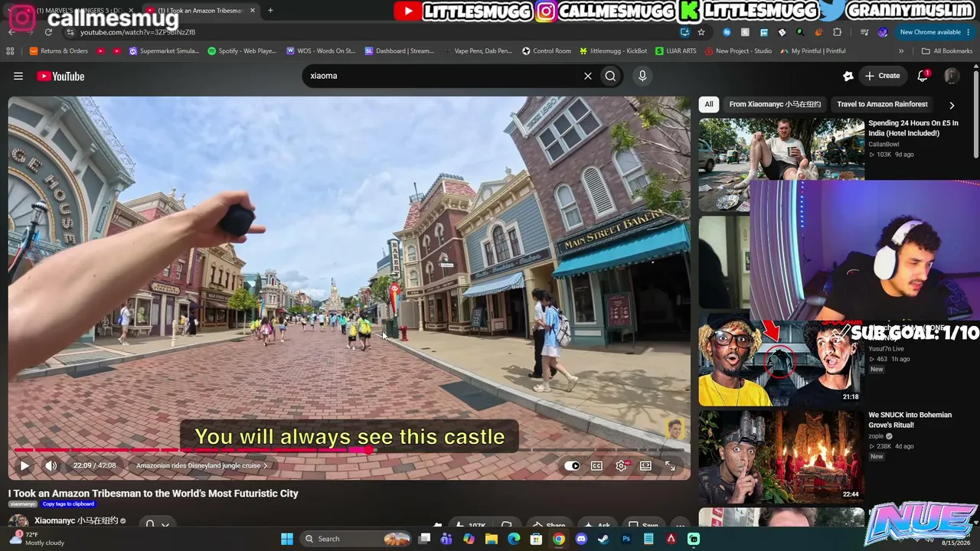
Task: Show more filter chips with right arrow
Action: click(x=952, y=105)
